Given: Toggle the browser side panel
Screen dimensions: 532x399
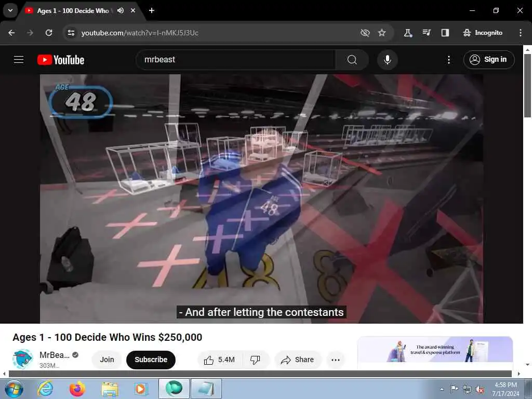Looking at the screenshot, I should (x=445, y=33).
